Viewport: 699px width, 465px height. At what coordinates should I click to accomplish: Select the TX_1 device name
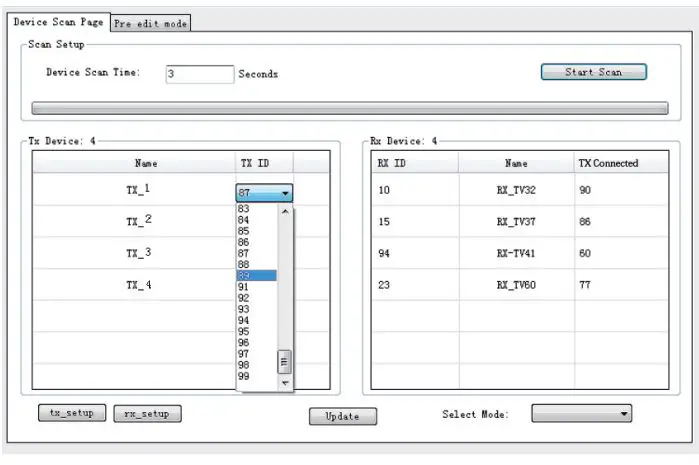(138, 189)
